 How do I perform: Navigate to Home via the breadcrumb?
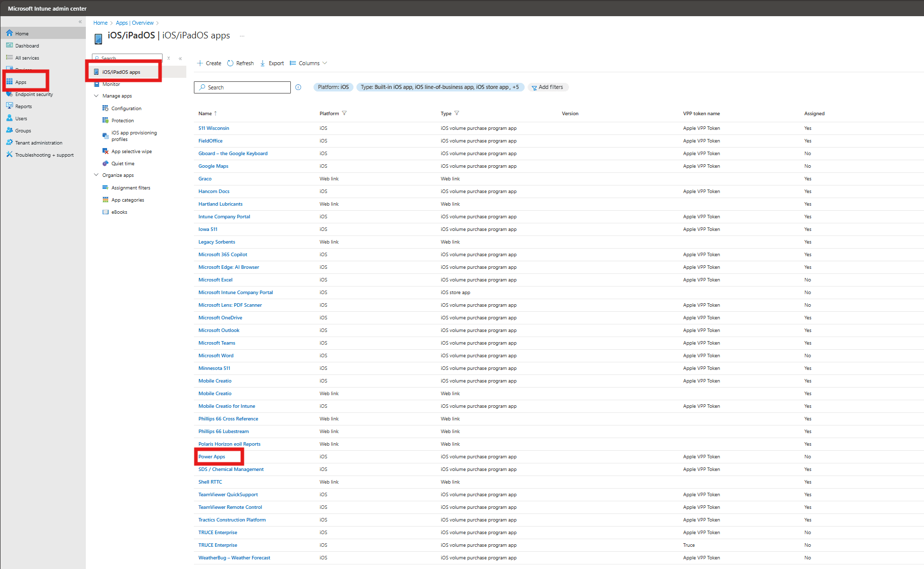[100, 22]
